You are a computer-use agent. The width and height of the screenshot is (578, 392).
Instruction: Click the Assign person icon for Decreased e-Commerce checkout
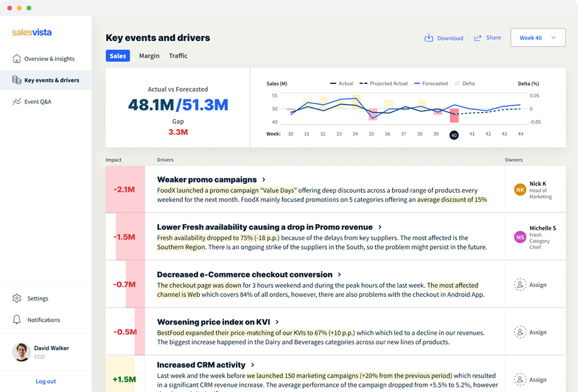coord(520,285)
